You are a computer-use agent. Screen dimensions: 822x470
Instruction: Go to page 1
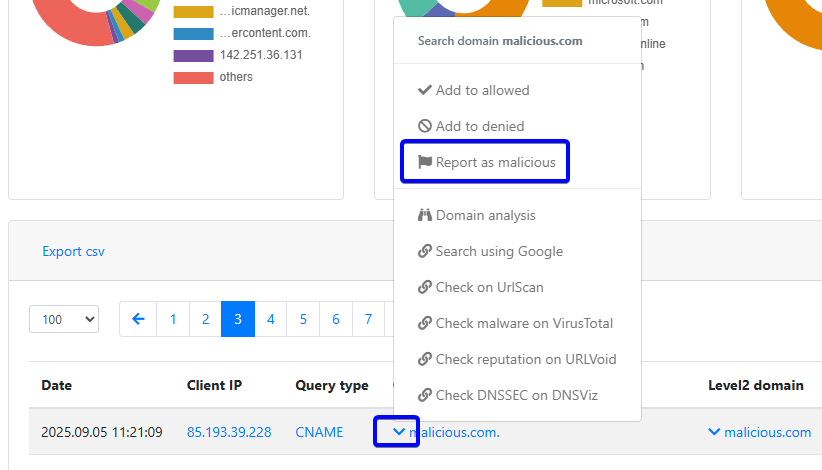[173, 319]
